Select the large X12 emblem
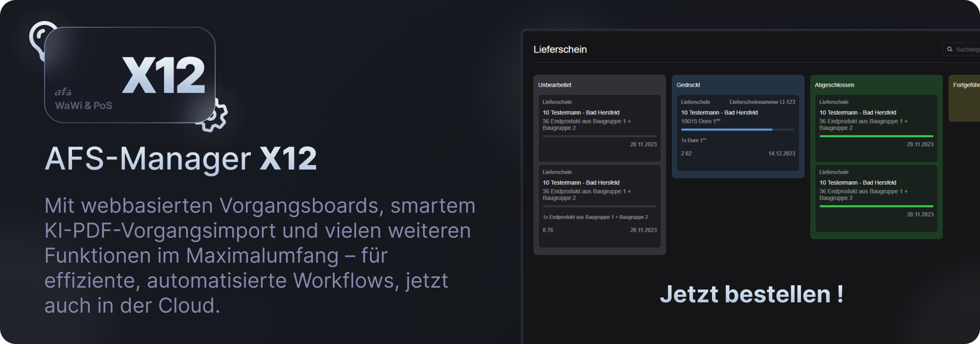The height and width of the screenshot is (344, 980). [164, 74]
